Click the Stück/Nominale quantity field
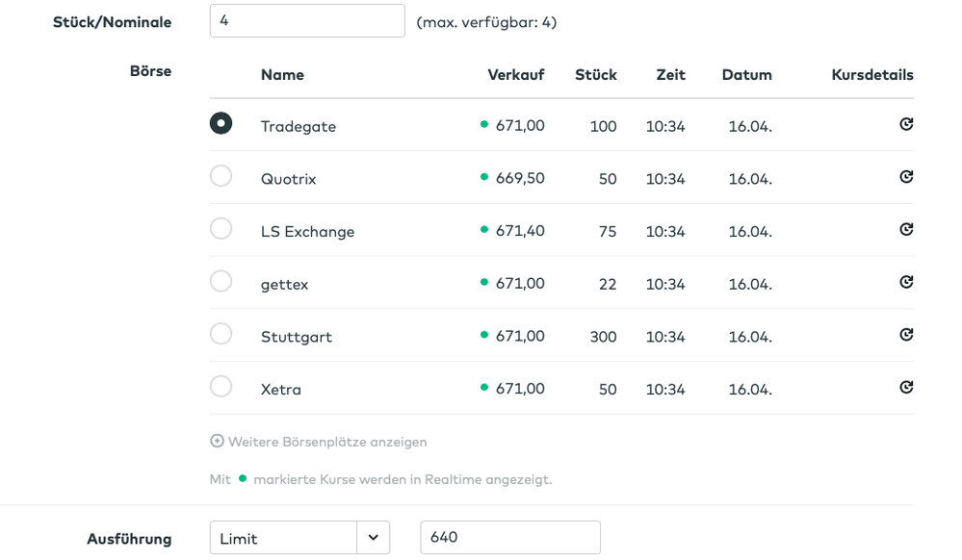The image size is (962, 560). point(307,21)
